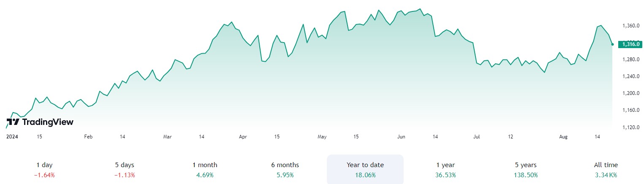Switch to the 5 days range
644x184 pixels.
pyautogui.click(x=125, y=169)
